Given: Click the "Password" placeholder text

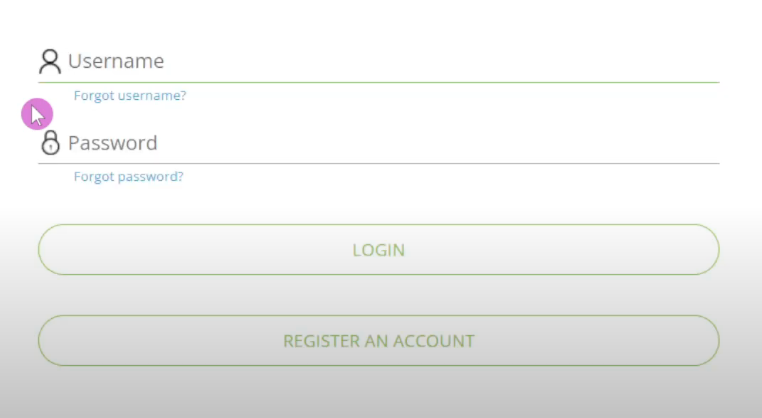Looking at the screenshot, I should (x=113, y=144).
